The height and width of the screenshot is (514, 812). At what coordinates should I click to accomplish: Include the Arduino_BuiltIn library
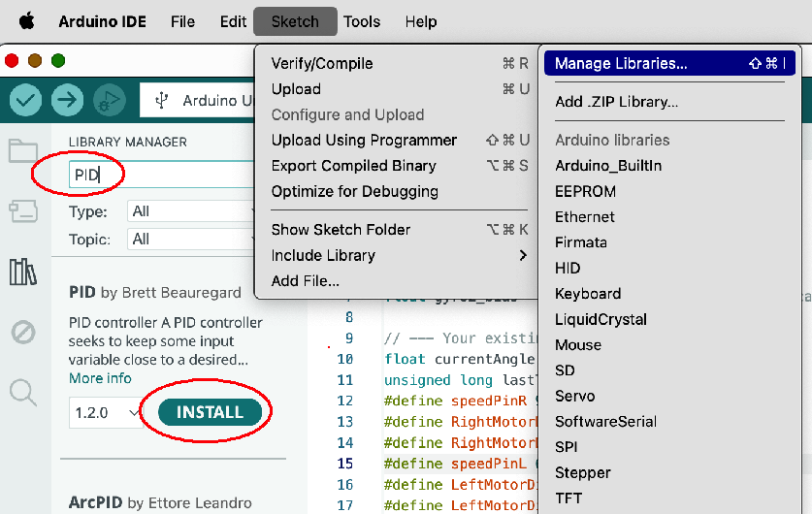669,166
